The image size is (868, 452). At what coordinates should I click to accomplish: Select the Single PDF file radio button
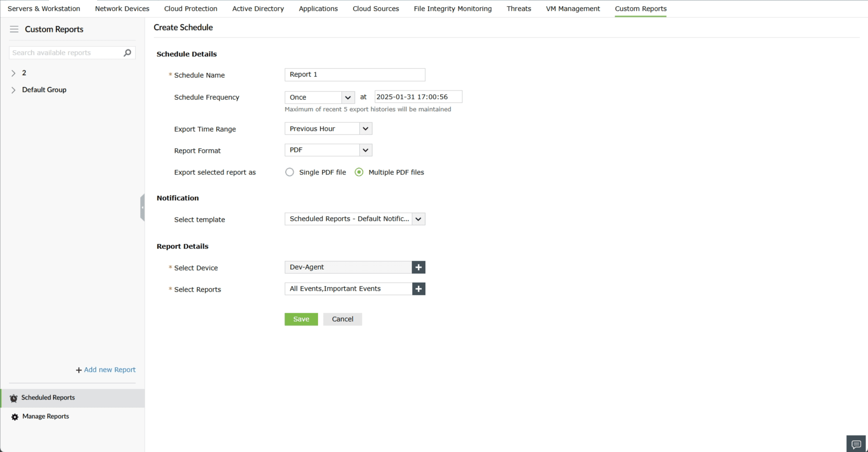coord(290,172)
